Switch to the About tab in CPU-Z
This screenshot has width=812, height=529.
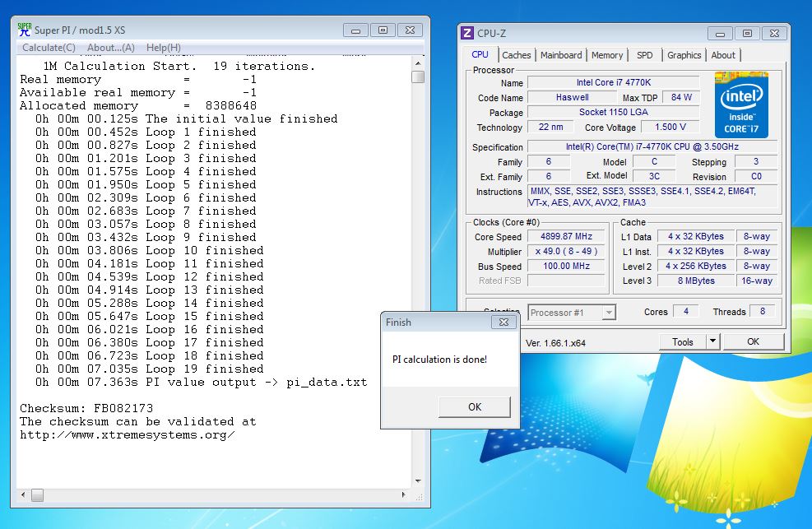[723, 55]
